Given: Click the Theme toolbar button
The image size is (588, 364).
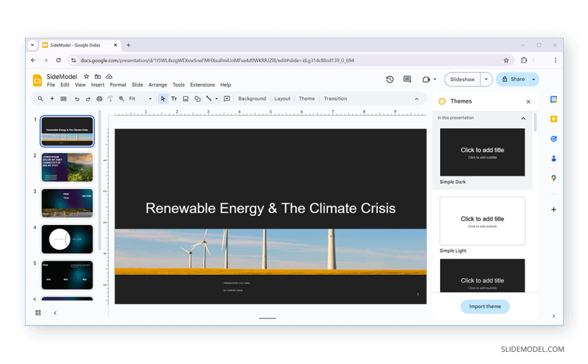Looking at the screenshot, I should click(x=306, y=99).
